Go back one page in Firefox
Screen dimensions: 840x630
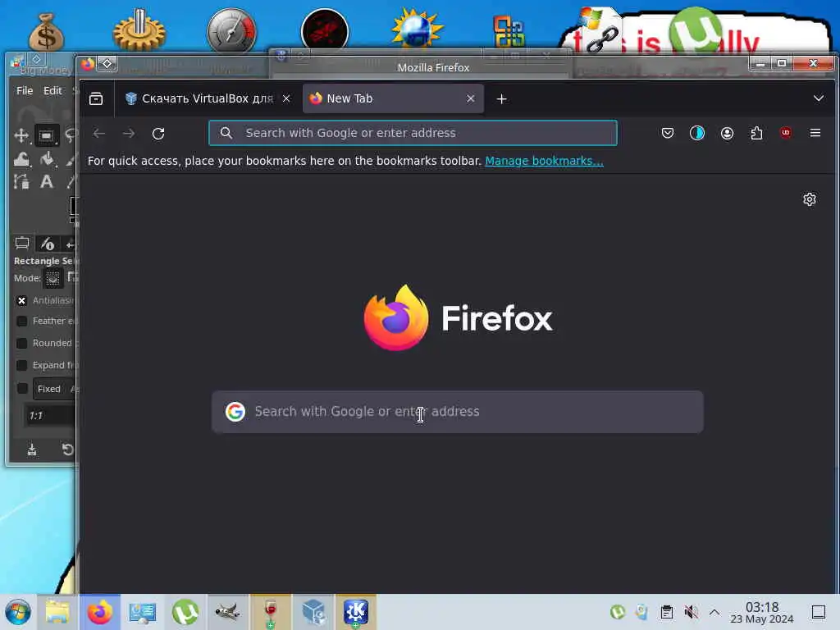click(99, 134)
